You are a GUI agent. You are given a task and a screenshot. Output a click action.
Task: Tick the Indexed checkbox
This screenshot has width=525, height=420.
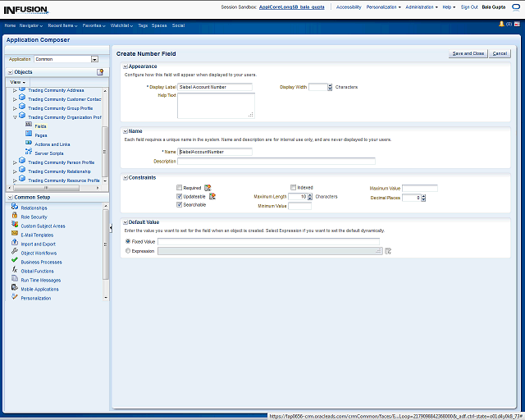[294, 188]
